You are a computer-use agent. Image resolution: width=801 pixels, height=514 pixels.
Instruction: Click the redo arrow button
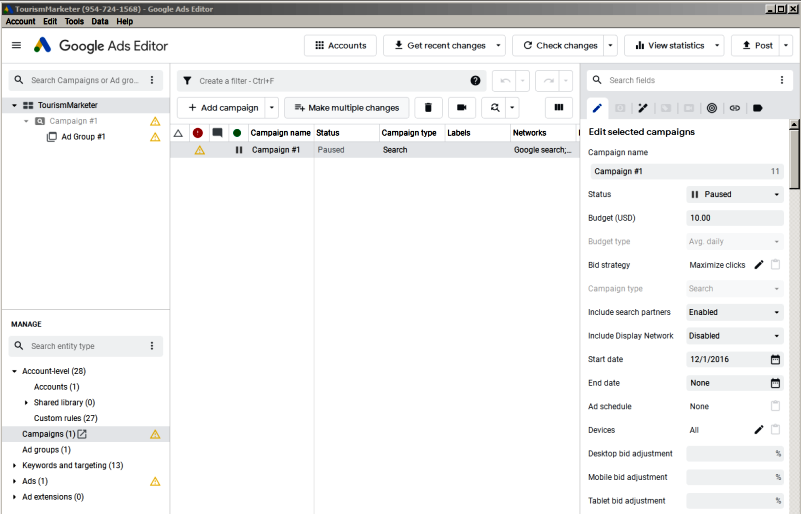548,81
